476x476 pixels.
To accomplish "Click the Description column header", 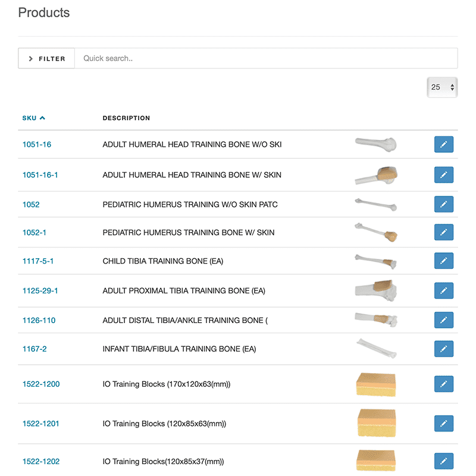I will tap(126, 118).
